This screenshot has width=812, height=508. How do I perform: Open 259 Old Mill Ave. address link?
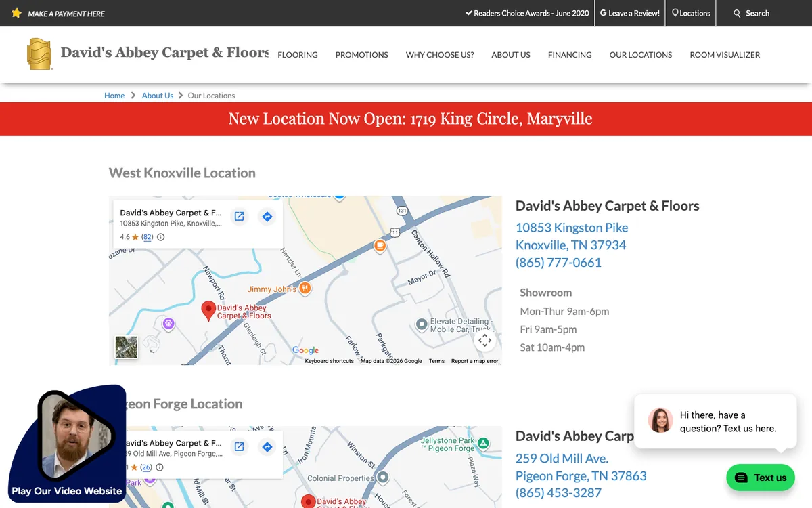click(x=562, y=459)
